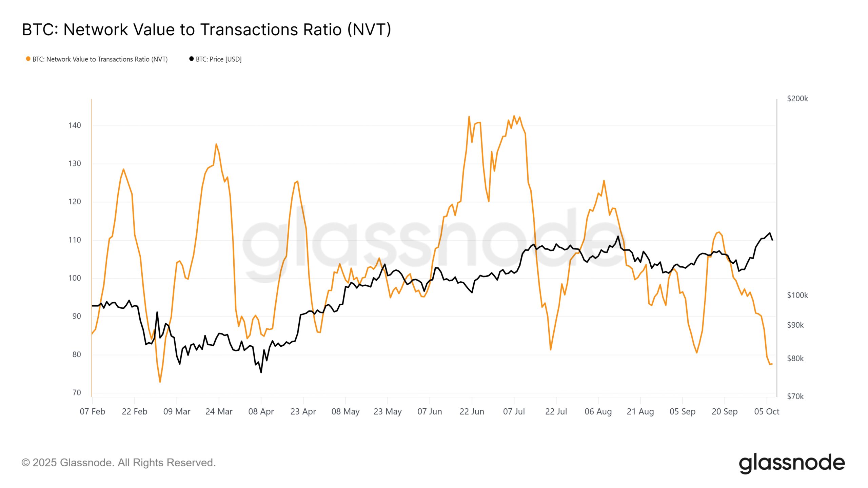Select the 20 Sep date label

tap(725, 411)
